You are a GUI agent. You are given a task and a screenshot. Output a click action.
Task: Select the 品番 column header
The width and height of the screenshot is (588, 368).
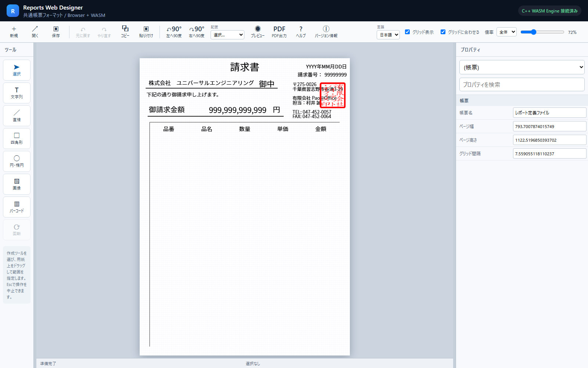pos(169,129)
